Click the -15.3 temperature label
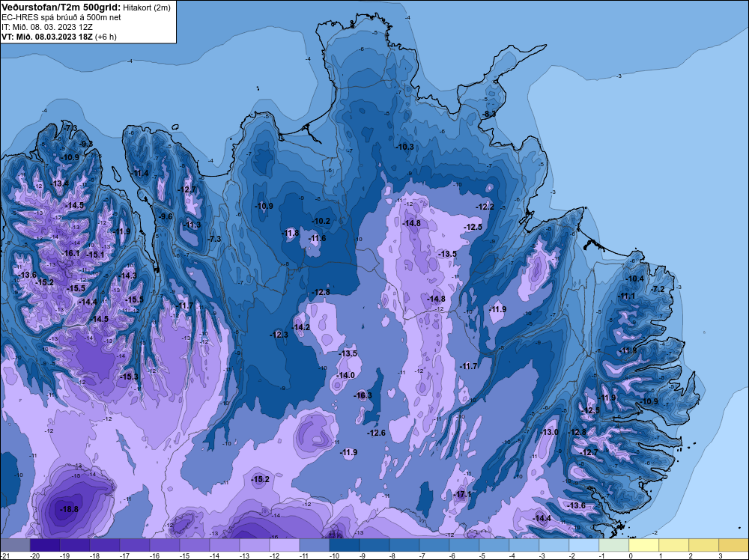The width and height of the screenshot is (749, 560). click(129, 377)
